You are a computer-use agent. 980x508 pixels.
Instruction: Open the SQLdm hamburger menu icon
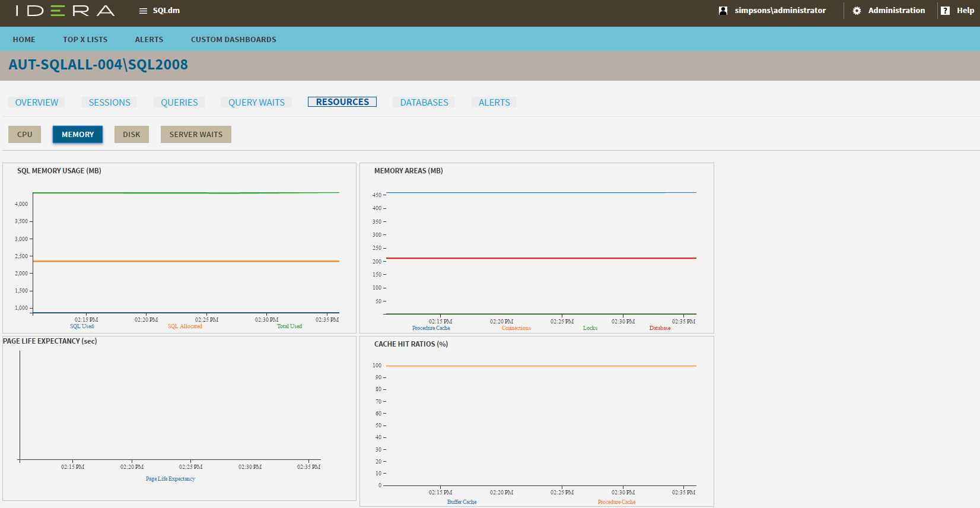coord(143,11)
